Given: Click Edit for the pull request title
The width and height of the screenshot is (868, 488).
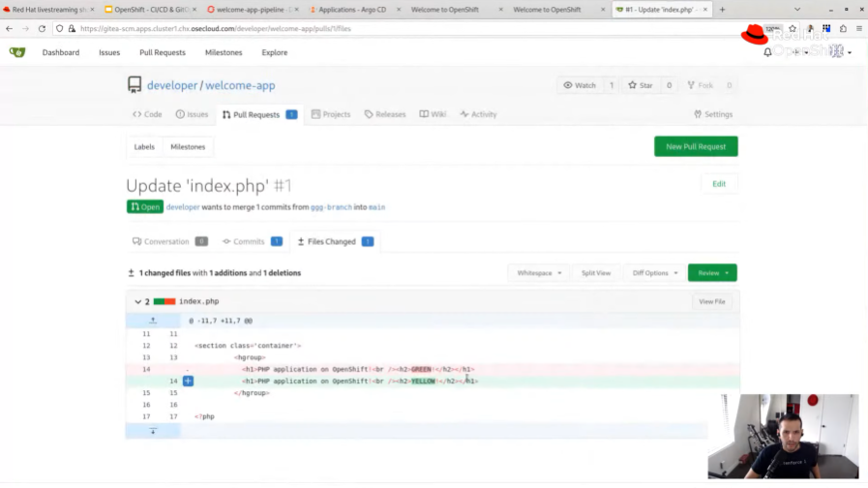Looking at the screenshot, I should coord(719,184).
